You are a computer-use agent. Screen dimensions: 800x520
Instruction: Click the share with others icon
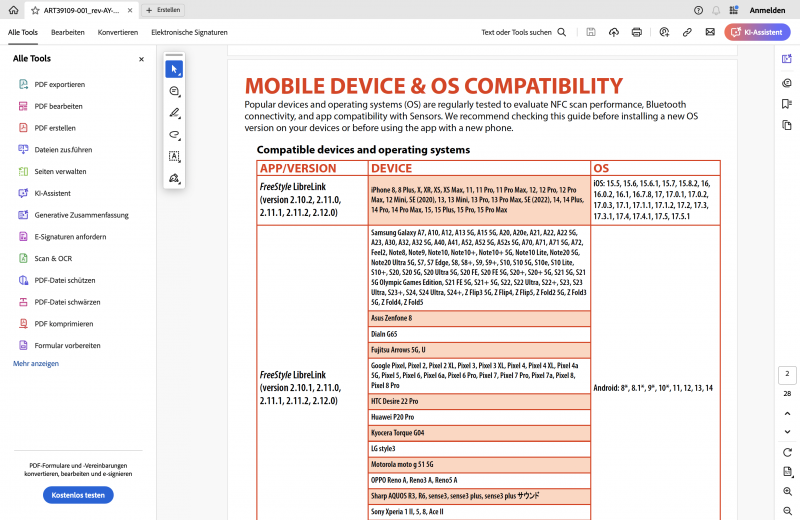click(x=664, y=32)
